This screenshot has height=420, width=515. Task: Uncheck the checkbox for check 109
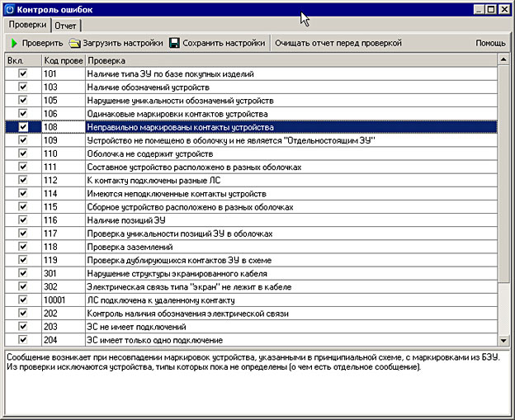23,140
